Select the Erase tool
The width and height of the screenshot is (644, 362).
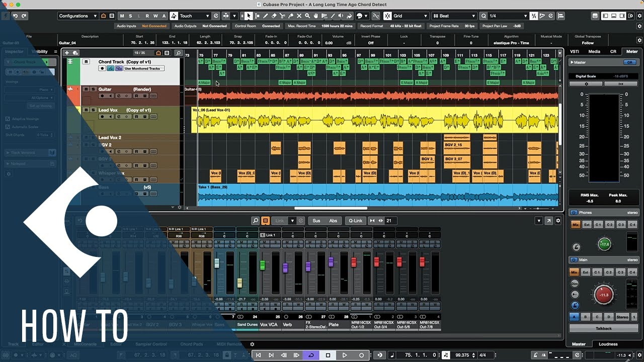coord(274,16)
